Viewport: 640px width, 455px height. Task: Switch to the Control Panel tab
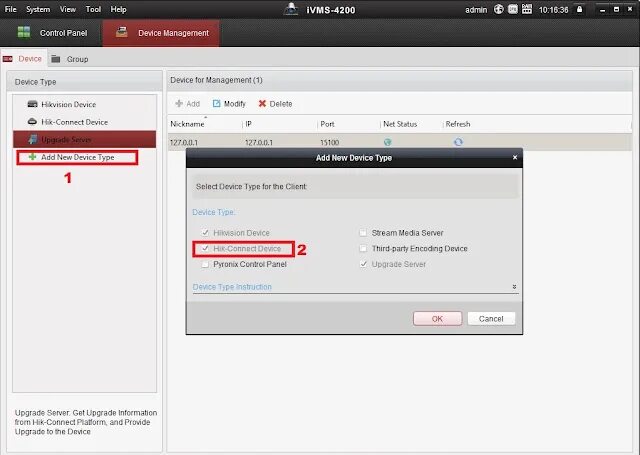(51, 33)
